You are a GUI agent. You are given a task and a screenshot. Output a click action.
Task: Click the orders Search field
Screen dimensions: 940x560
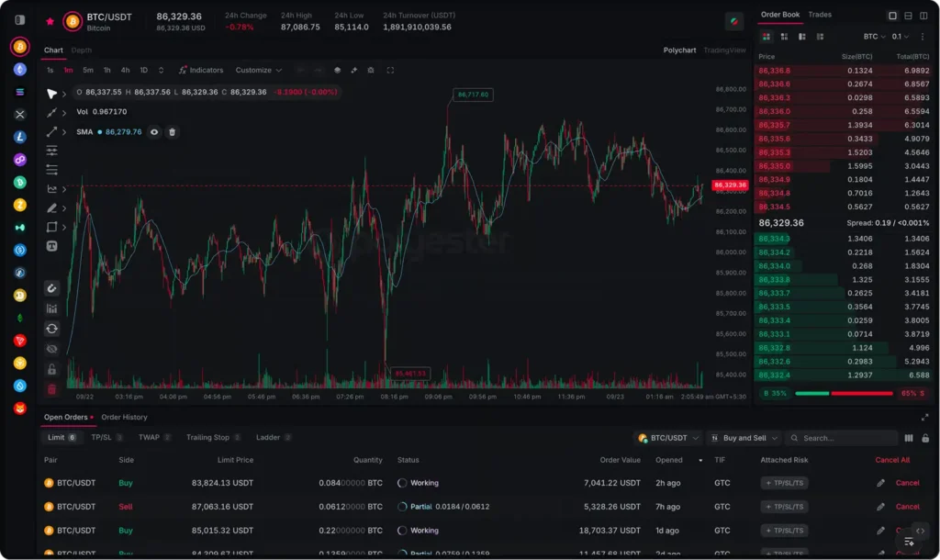(x=841, y=438)
